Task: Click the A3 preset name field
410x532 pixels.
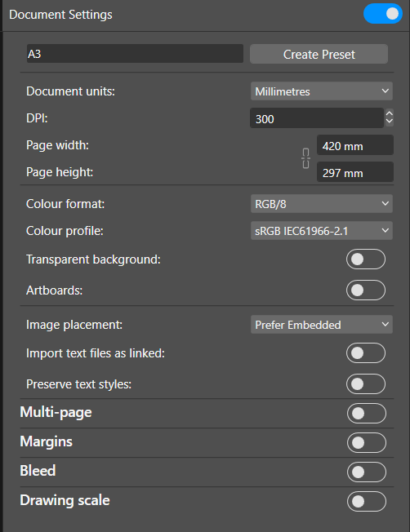Action: point(135,54)
